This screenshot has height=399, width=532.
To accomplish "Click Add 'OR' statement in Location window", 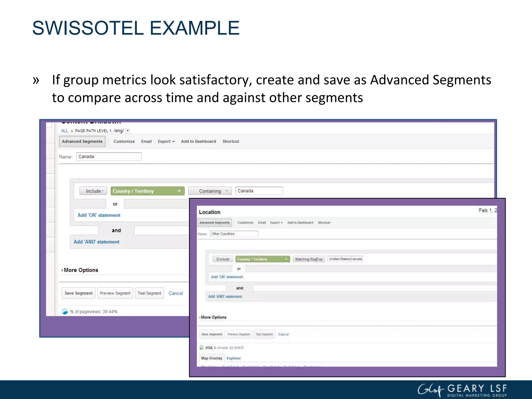I will click(227, 277).
